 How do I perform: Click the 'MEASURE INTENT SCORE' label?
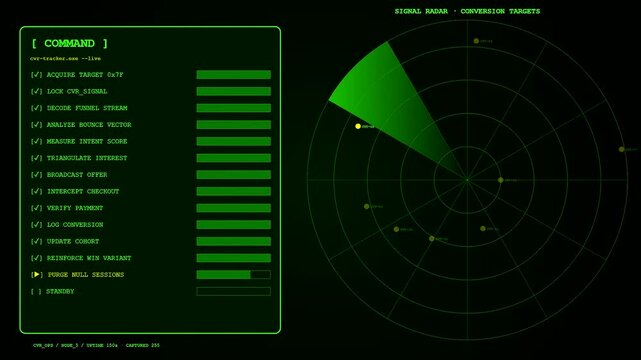pos(87,141)
